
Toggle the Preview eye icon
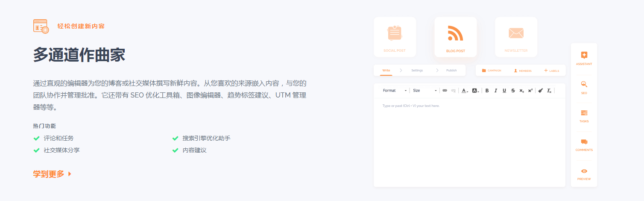coord(584,171)
